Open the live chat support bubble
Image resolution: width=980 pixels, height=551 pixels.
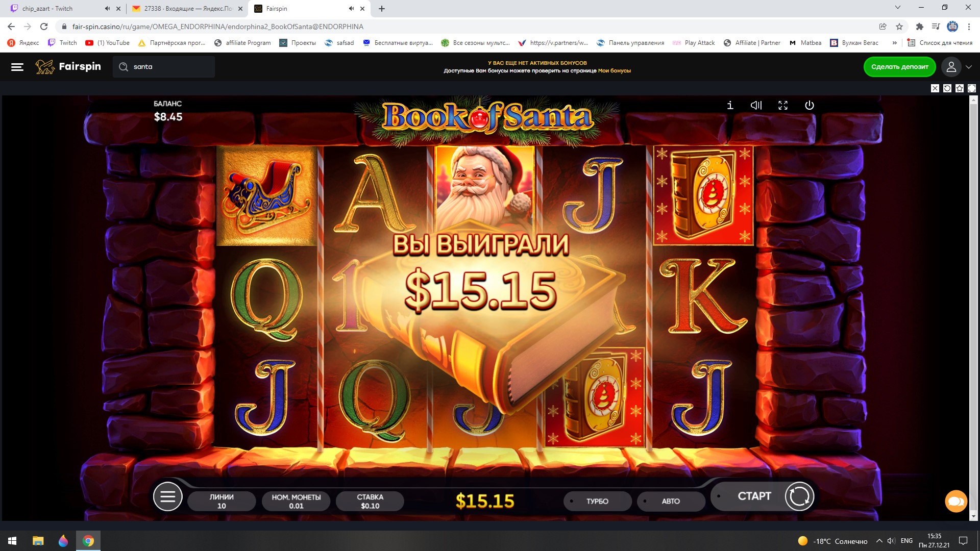[956, 501]
